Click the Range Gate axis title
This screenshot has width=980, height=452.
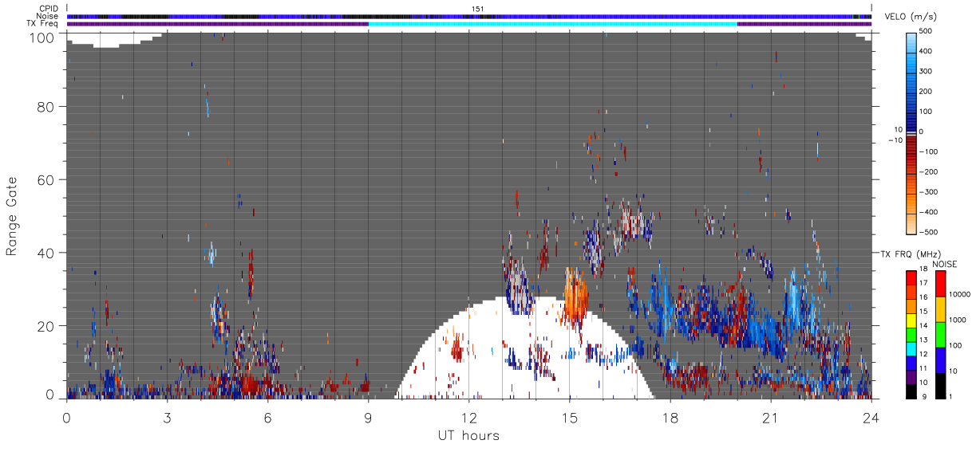[12, 216]
